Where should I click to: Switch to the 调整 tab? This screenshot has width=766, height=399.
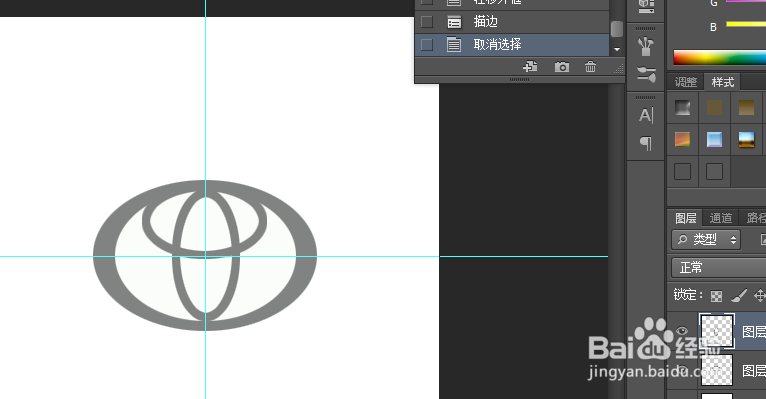tap(686, 82)
